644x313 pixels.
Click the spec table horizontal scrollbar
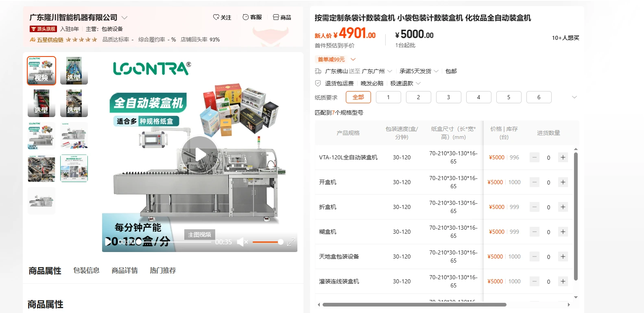tap(415, 304)
